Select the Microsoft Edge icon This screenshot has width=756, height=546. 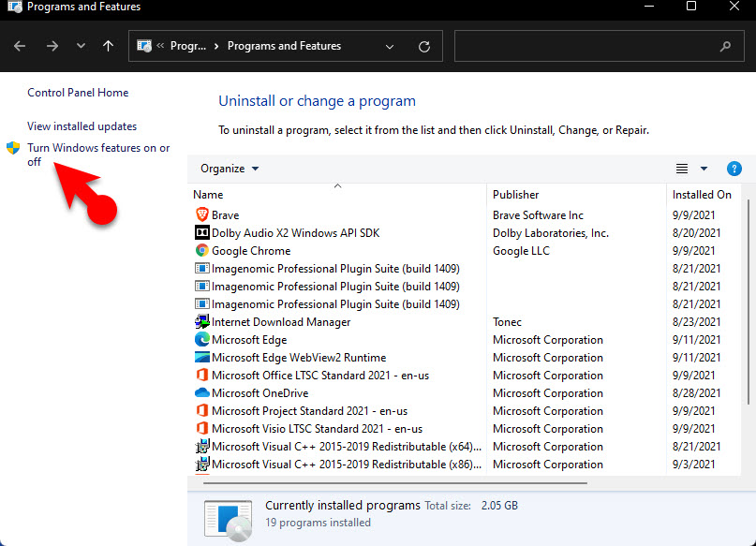pos(202,339)
